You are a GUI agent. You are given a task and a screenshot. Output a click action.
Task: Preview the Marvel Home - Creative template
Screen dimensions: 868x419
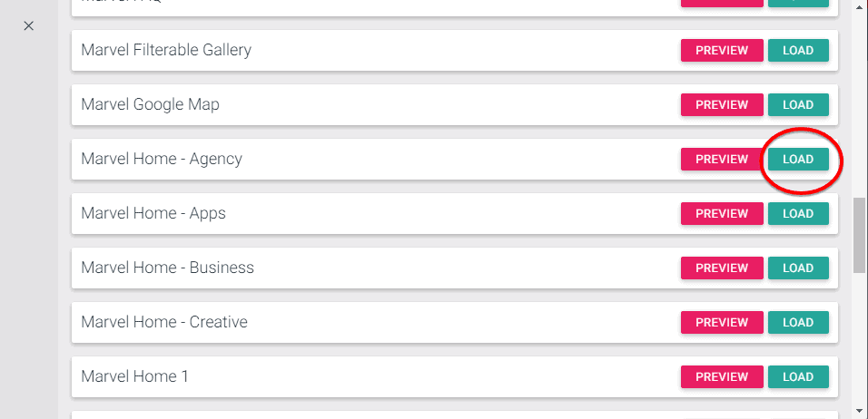(722, 323)
